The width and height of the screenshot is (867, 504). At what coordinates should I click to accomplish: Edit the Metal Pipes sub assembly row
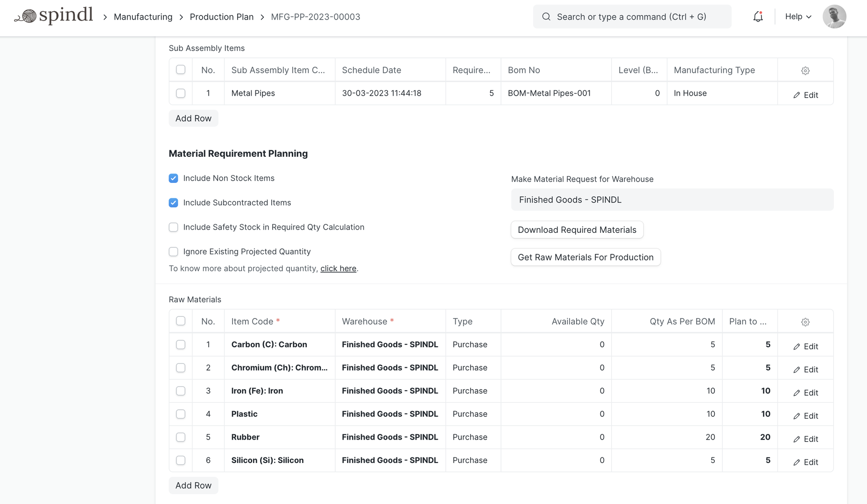[805, 95]
